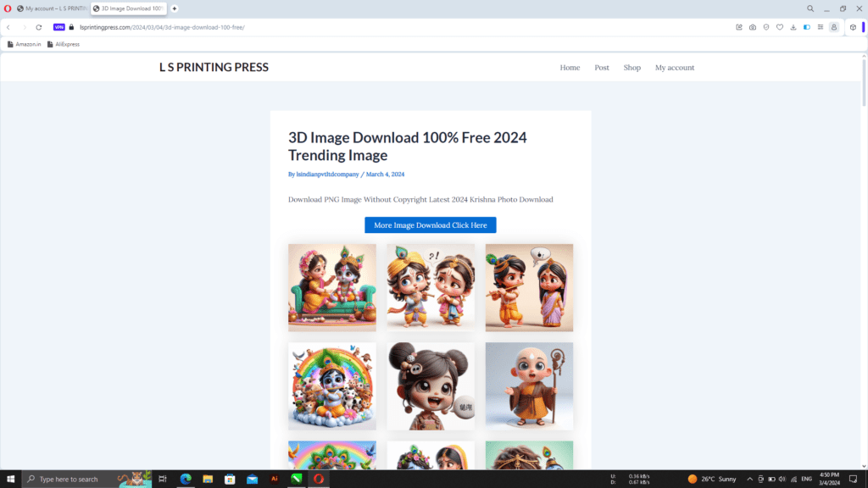Screen dimensions: 868x488
Task: Click 'More Image Download Click Here' button
Action: (430, 225)
